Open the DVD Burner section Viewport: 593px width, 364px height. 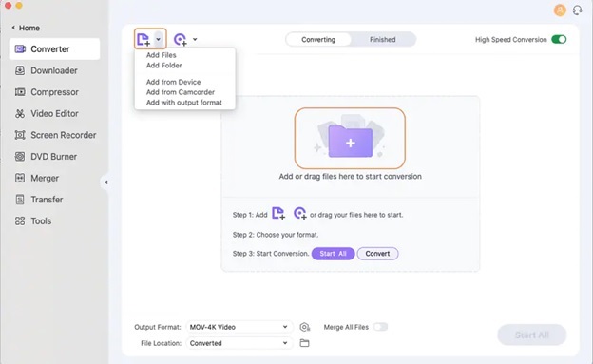coord(54,157)
